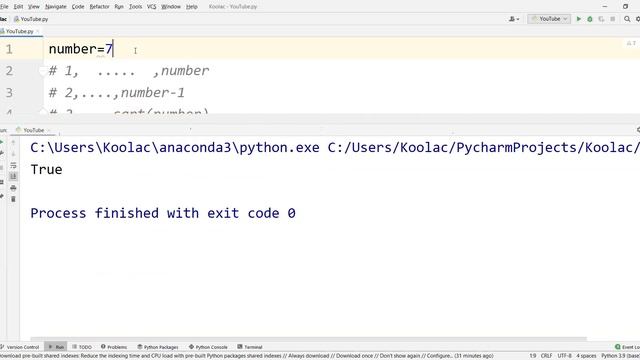The width and height of the screenshot is (640, 360).
Task: Open the Version Control tool window
Action: (x=20, y=347)
